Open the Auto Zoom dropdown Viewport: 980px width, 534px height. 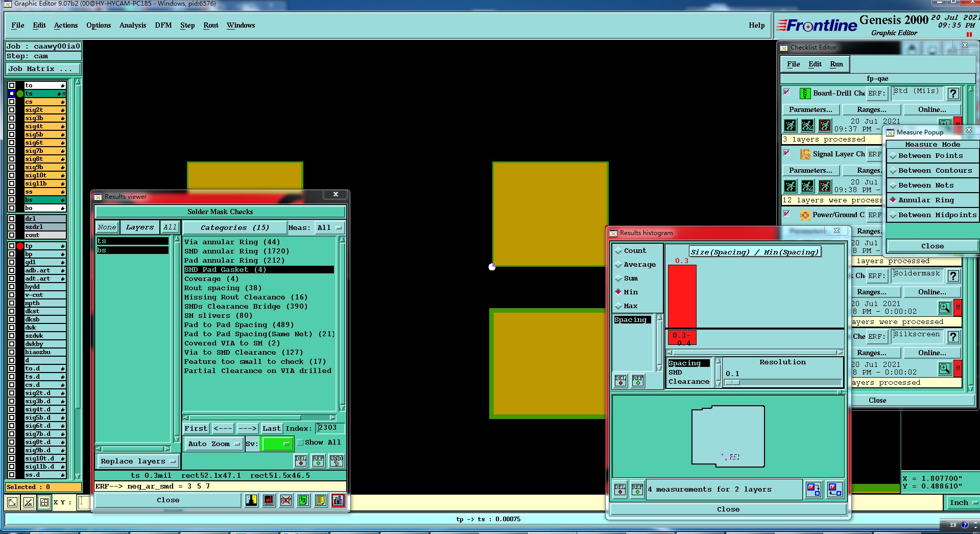tap(213, 444)
